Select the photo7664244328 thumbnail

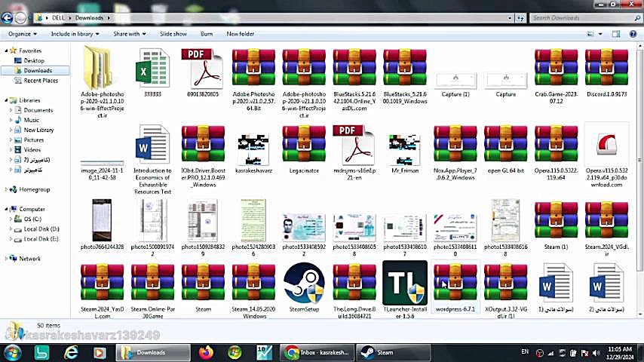tap(102, 220)
